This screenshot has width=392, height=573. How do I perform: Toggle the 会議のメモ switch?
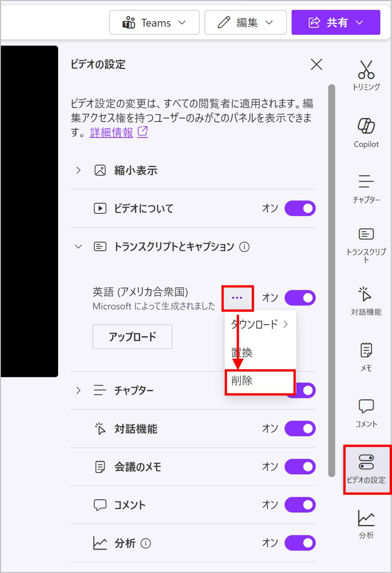[x=300, y=467]
